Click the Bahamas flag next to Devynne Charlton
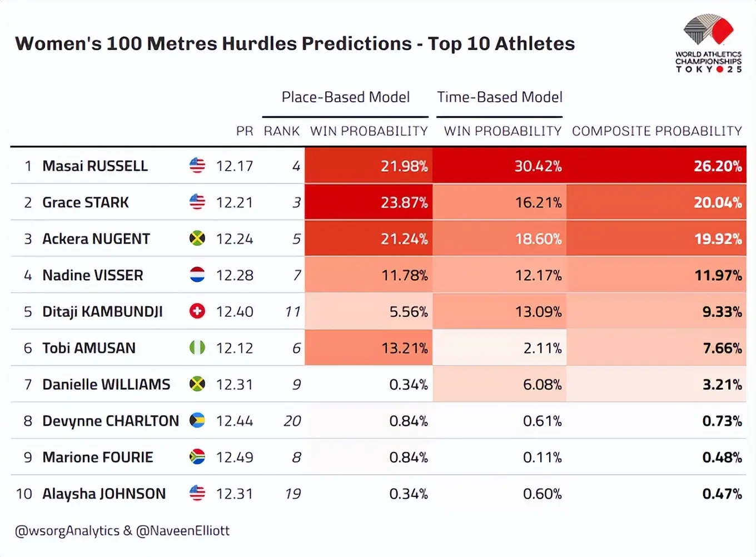756x557 pixels. (x=197, y=420)
